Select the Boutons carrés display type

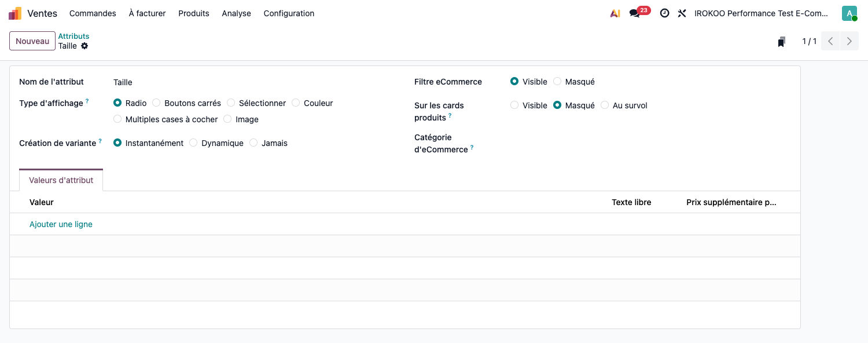[x=186, y=103]
